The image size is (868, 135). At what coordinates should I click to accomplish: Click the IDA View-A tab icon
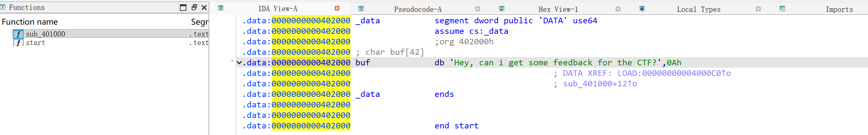pyautogui.click(x=221, y=8)
